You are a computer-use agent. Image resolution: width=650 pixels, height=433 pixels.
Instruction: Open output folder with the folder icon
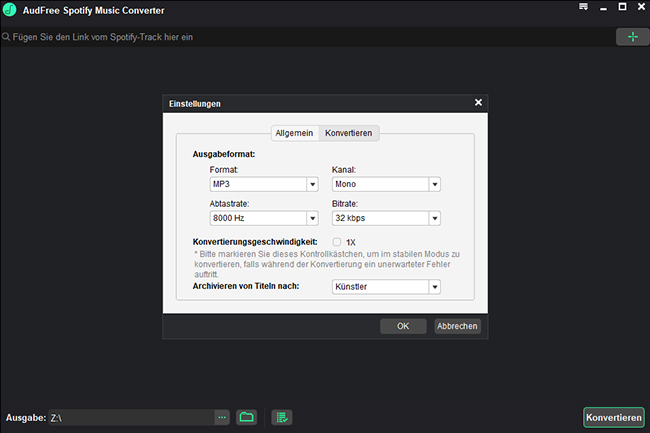coord(247,417)
